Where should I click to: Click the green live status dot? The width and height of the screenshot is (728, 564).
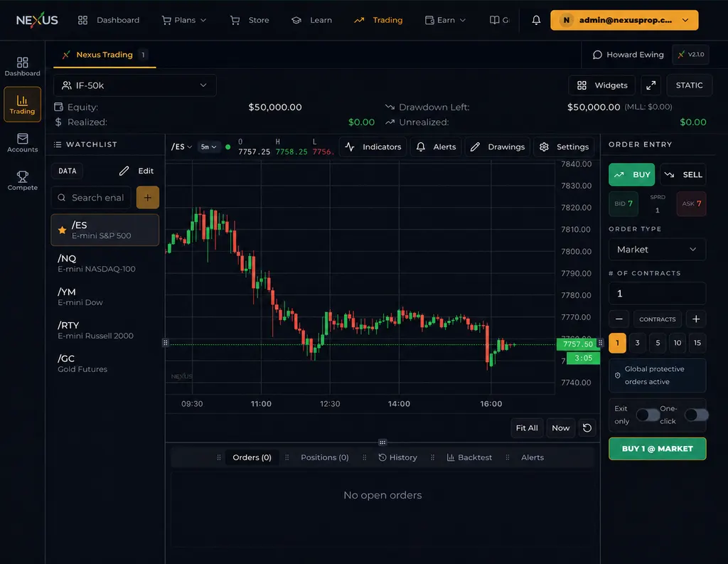(x=228, y=147)
